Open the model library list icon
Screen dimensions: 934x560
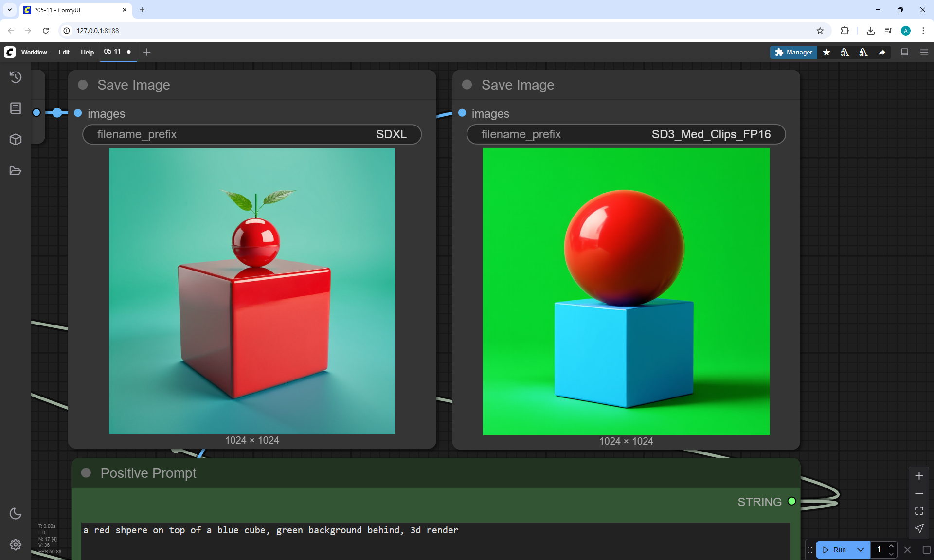click(x=16, y=108)
